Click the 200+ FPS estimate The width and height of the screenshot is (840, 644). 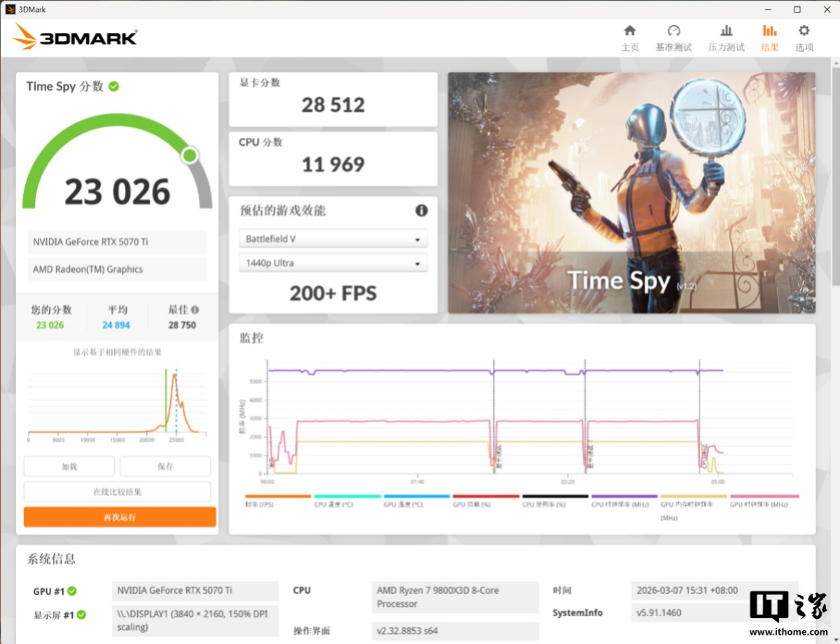(333, 293)
